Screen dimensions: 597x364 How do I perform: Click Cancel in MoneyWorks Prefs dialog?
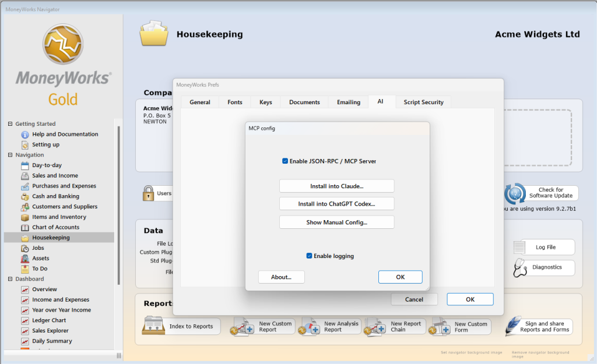415,299
